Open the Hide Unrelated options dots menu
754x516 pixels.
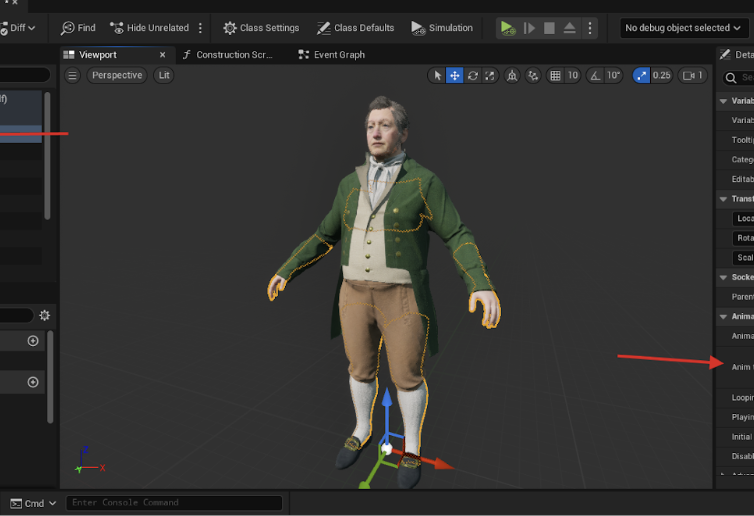[201, 28]
